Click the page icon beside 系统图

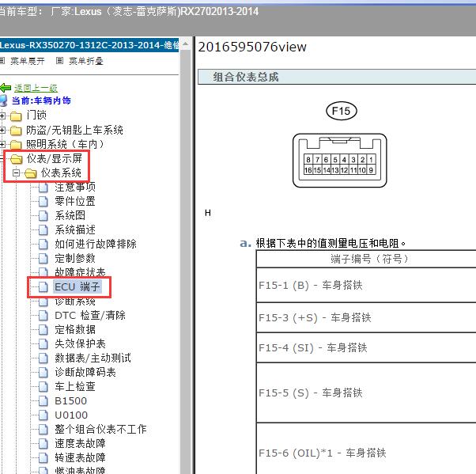43,216
